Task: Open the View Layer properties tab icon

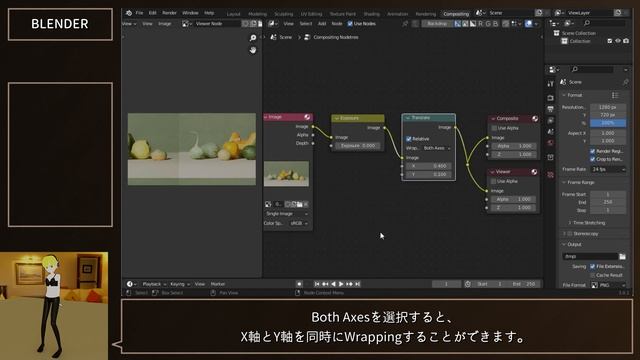Action: pos(550,121)
